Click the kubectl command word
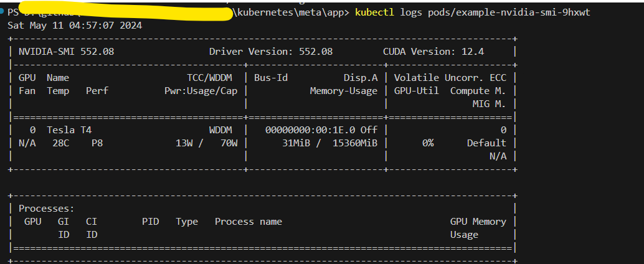The width and height of the screenshot is (644, 264). pyautogui.click(x=375, y=13)
